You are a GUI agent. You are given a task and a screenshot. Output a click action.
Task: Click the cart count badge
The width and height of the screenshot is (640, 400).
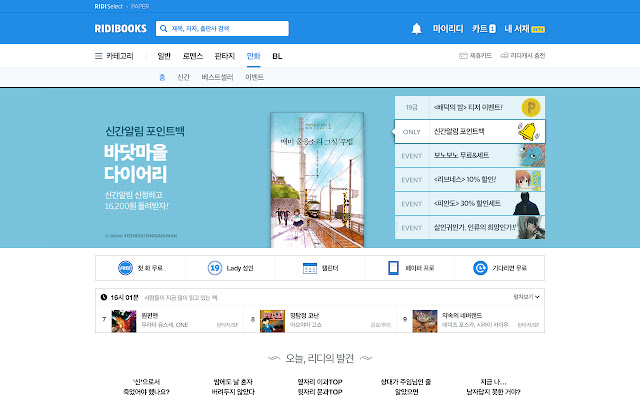(x=492, y=29)
